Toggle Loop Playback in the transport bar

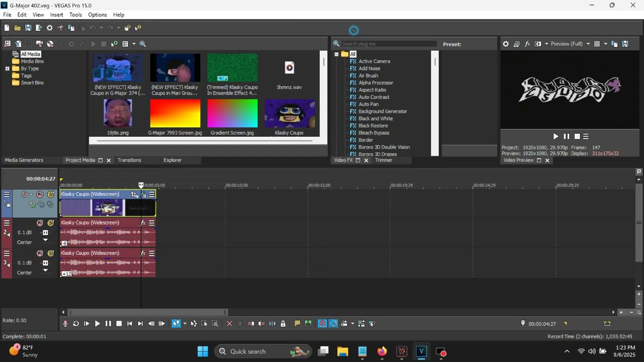point(76,324)
